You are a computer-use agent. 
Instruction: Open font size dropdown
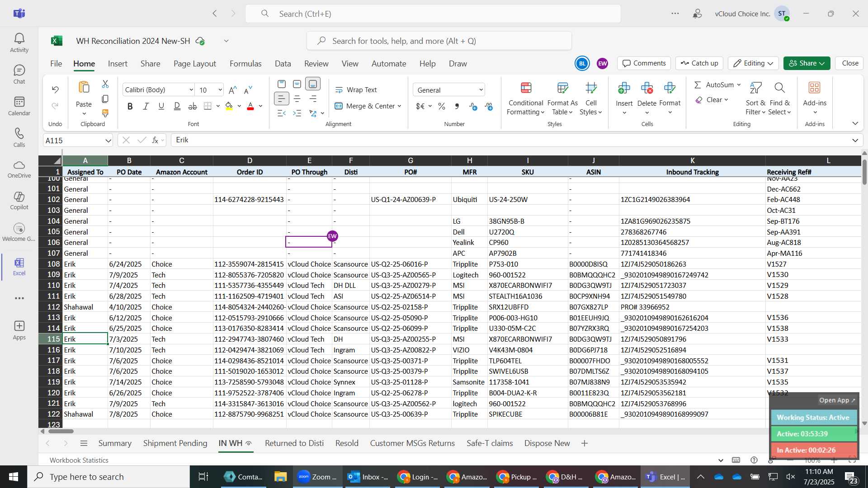[220, 90]
